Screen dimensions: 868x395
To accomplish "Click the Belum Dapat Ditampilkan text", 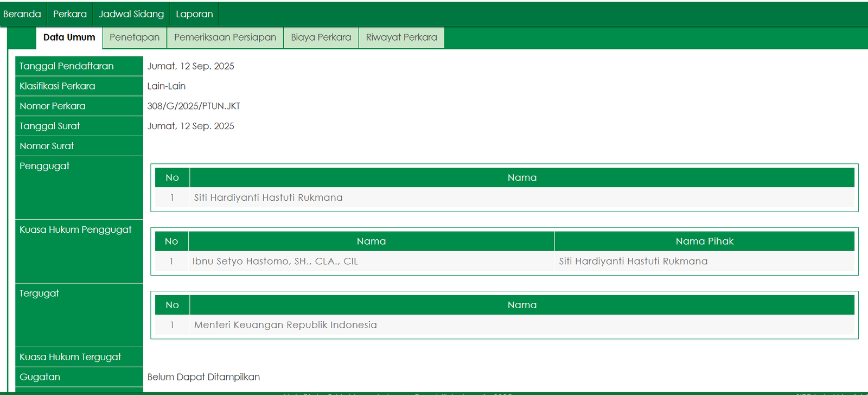I will [x=203, y=377].
